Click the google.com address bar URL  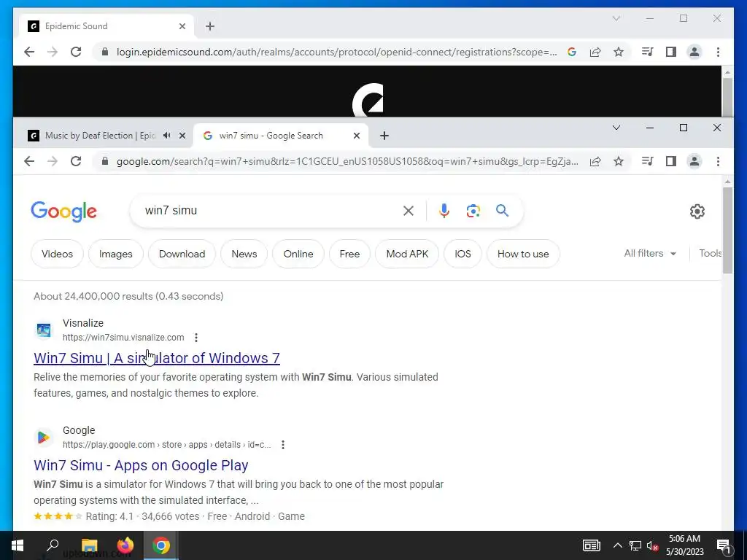348,161
